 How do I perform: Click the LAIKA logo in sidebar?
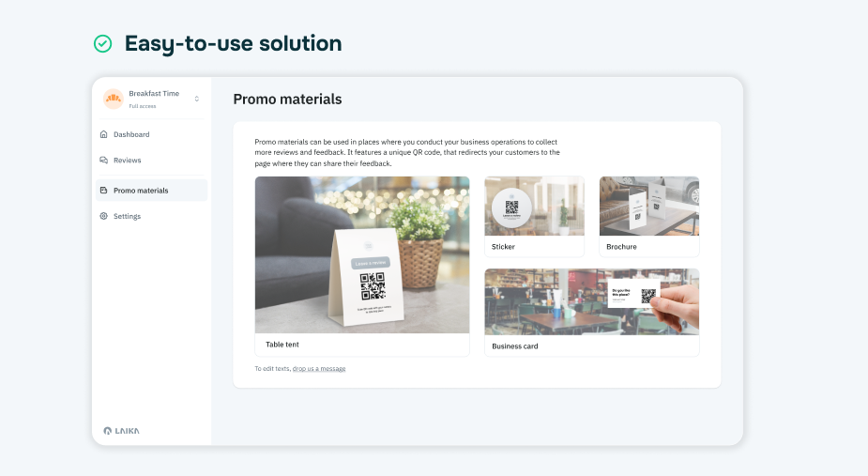(122, 431)
